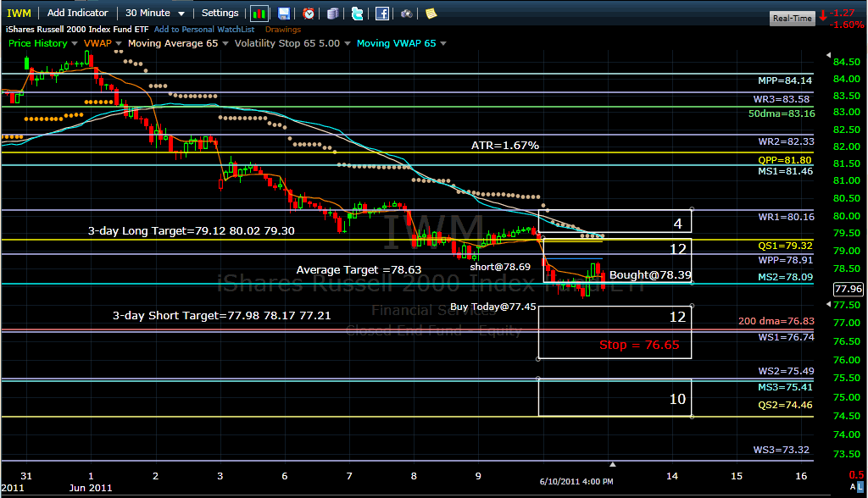Click the 'Buy Today@77.45' annotation

point(492,307)
